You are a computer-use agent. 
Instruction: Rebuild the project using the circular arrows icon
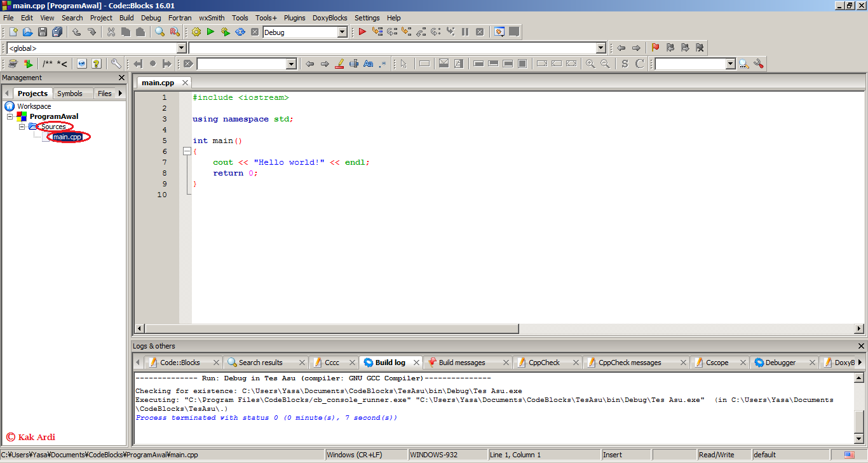click(240, 31)
